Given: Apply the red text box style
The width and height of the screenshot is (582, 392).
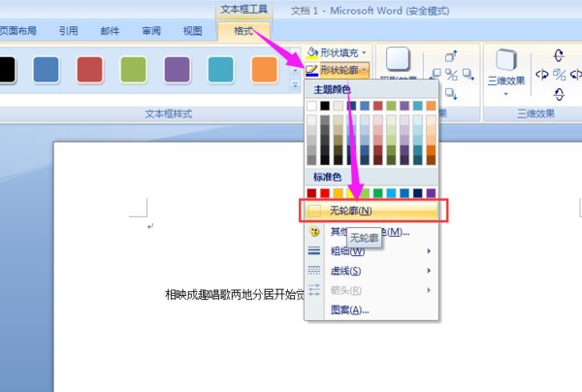Looking at the screenshot, I should click(89, 70).
